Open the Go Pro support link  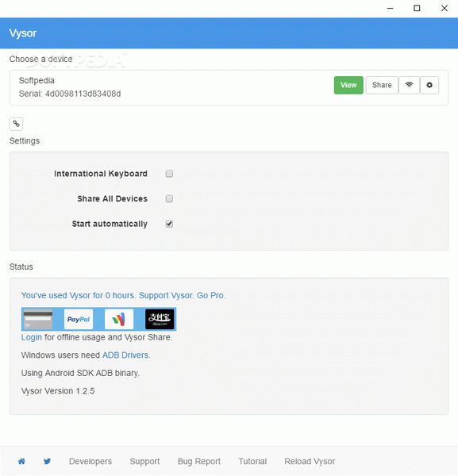pyautogui.click(x=123, y=295)
